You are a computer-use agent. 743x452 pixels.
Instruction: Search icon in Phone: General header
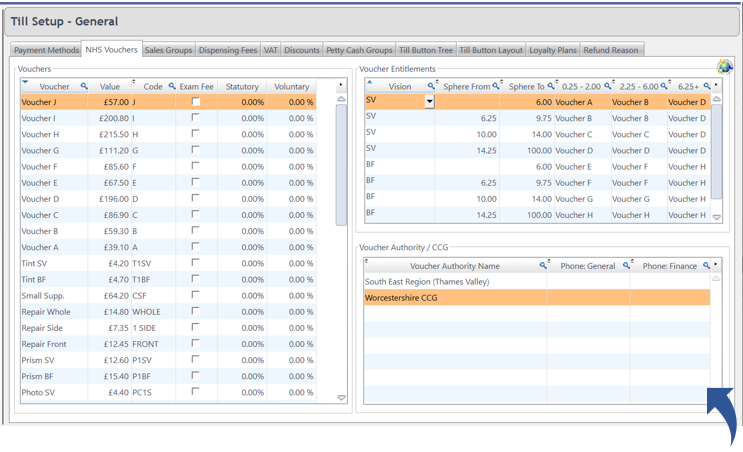coord(626,265)
